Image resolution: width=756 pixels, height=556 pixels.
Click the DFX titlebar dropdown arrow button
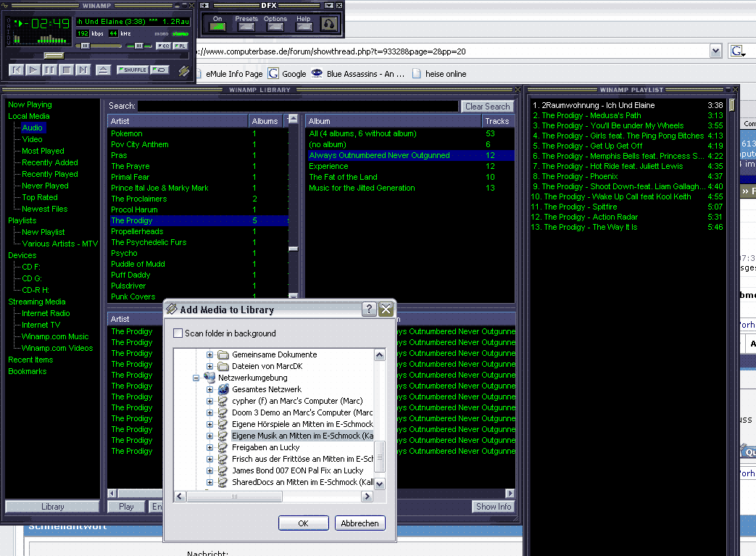329,5
